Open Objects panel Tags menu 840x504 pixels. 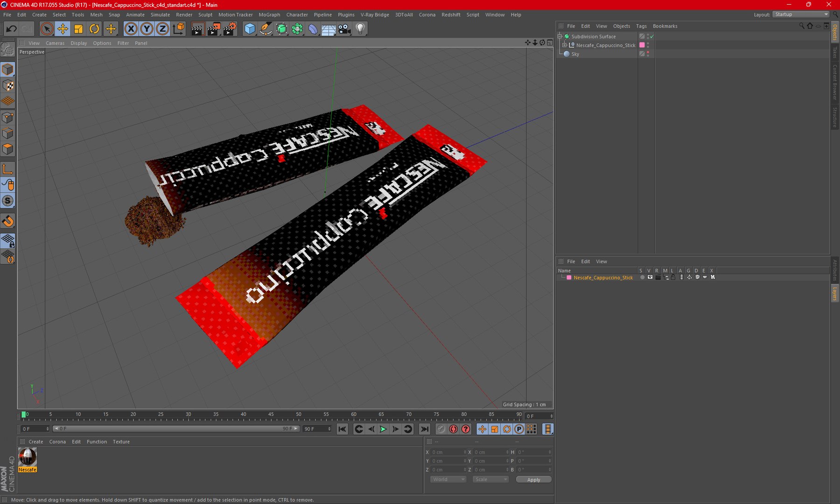[641, 26]
